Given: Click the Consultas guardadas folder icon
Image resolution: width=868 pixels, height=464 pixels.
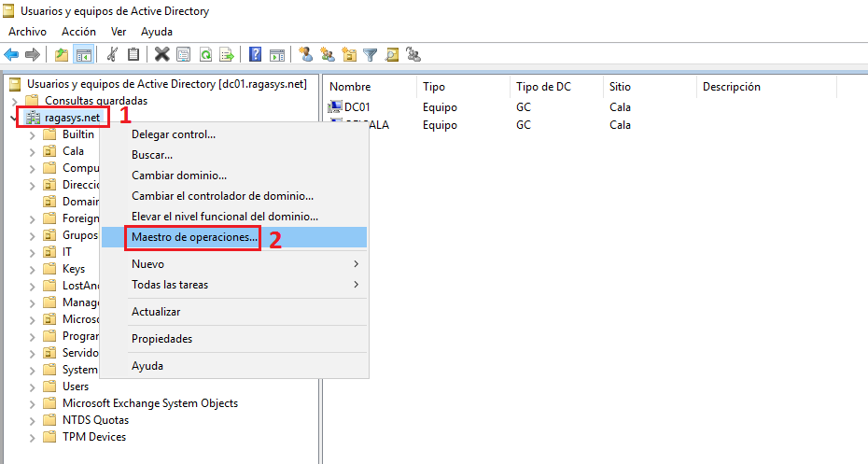Looking at the screenshot, I should tap(32, 100).
